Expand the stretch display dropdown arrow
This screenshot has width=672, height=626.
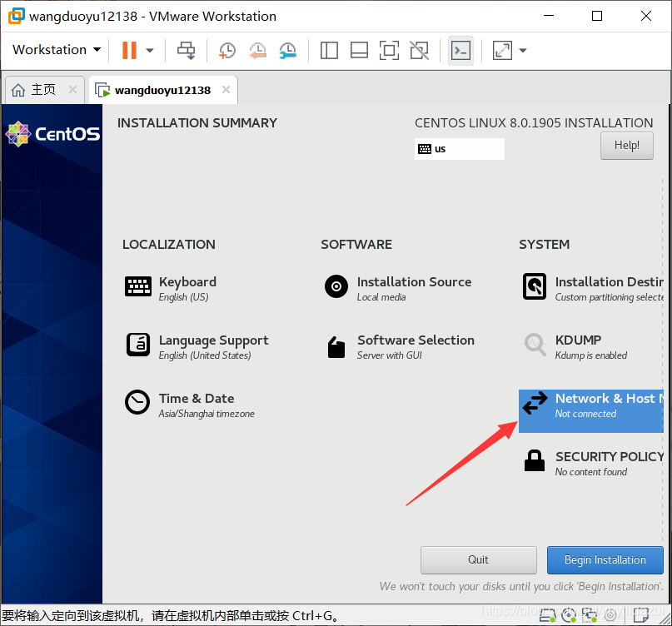[x=522, y=51]
